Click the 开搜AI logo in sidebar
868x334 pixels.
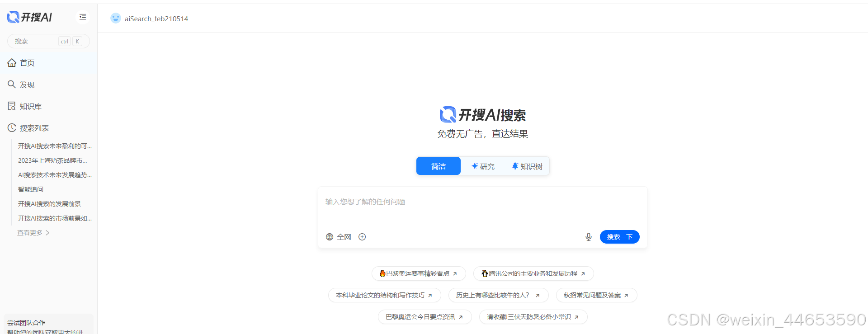point(29,17)
